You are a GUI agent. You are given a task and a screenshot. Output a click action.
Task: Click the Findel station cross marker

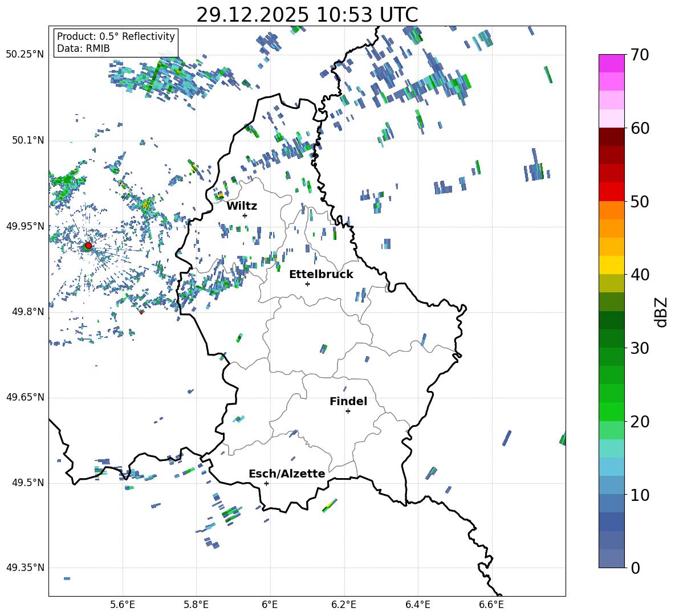pos(348,411)
